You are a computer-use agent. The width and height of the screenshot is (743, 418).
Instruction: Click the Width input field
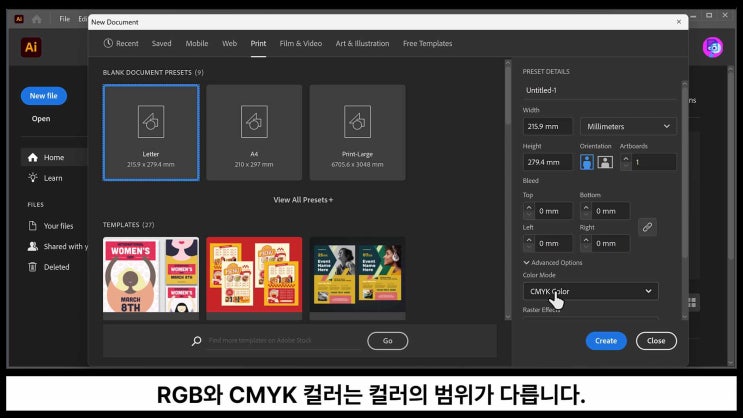547,126
